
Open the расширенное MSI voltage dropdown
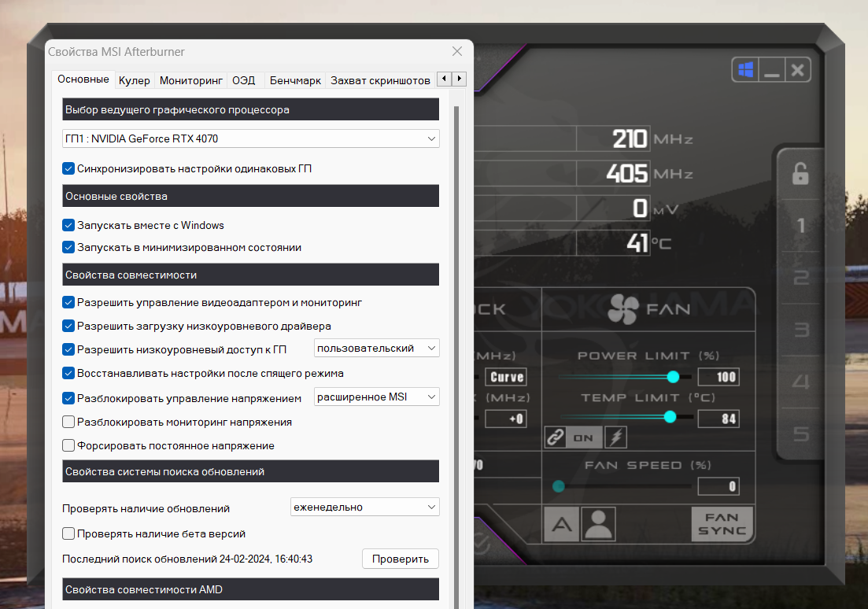click(x=376, y=397)
